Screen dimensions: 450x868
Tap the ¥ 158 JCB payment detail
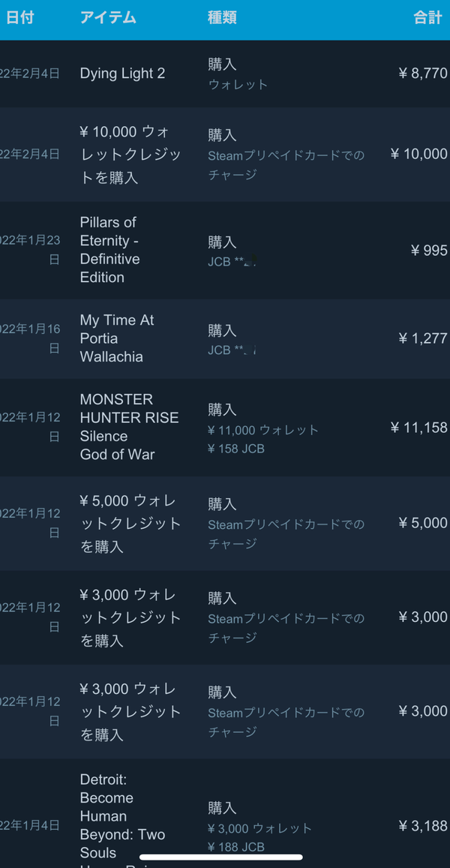coord(236,449)
